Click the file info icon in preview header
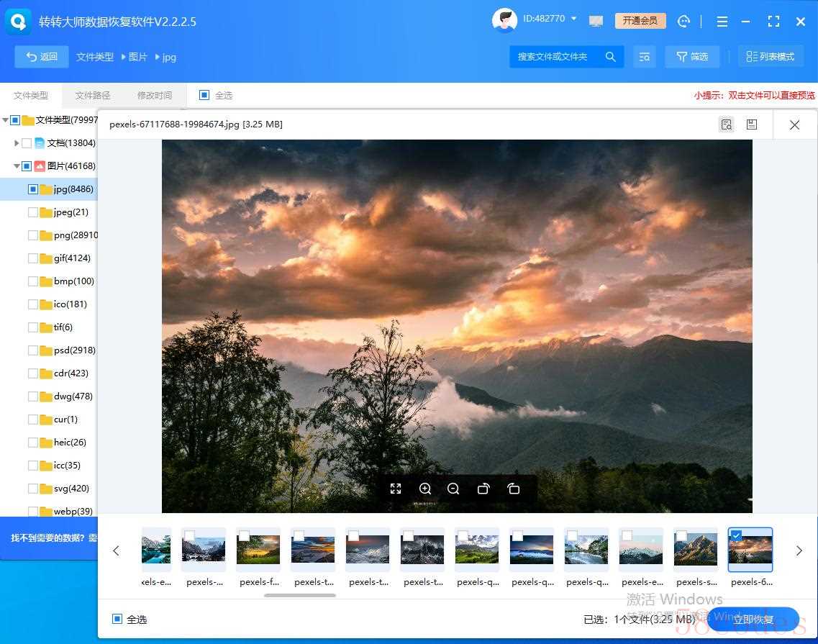The width and height of the screenshot is (818, 644). click(727, 124)
